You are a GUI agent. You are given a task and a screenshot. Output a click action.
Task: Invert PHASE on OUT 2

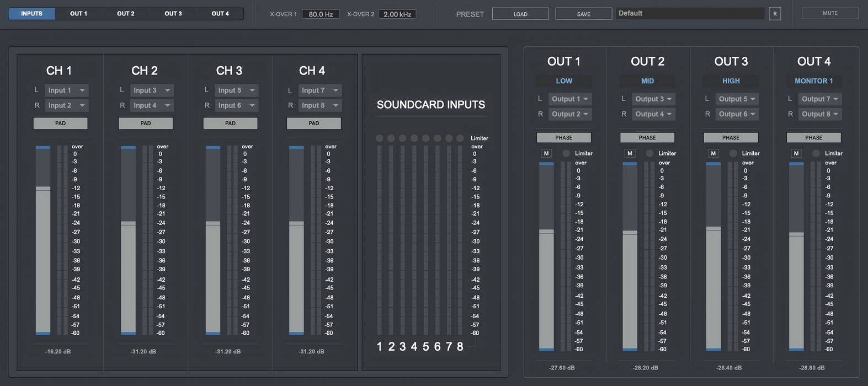point(647,138)
